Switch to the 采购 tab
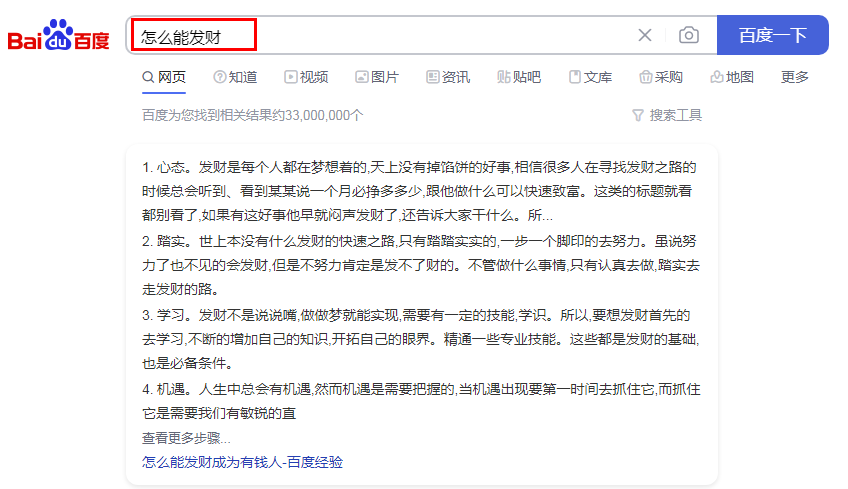The image size is (848, 489). (661, 77)
